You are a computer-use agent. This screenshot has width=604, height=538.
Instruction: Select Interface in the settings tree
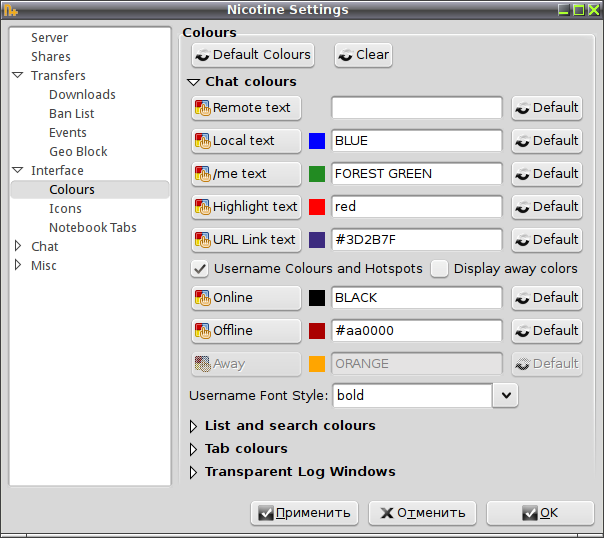coord(57,170)
